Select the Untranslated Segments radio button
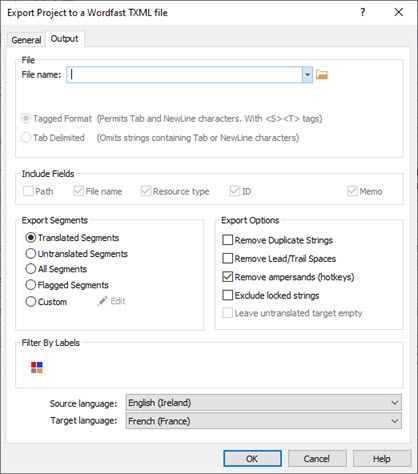The height and width of the screenshot is (474, 418). [31, 254]
